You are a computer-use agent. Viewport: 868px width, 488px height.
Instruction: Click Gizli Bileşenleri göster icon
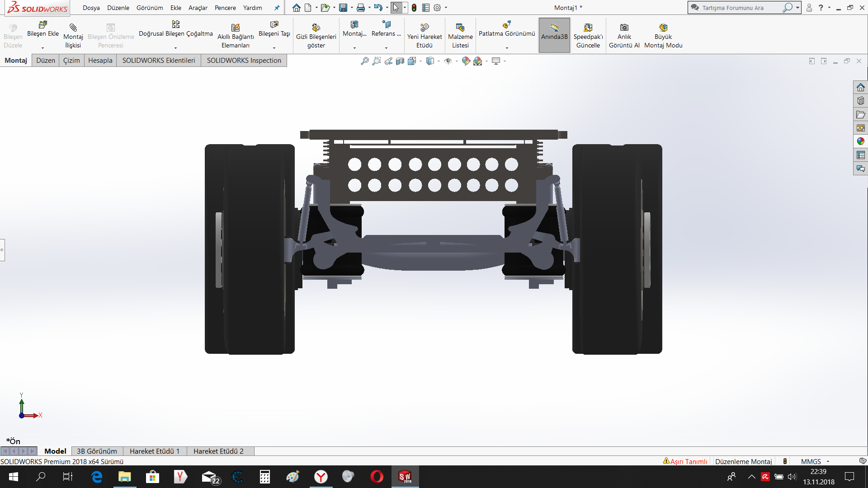pos(316,27)
